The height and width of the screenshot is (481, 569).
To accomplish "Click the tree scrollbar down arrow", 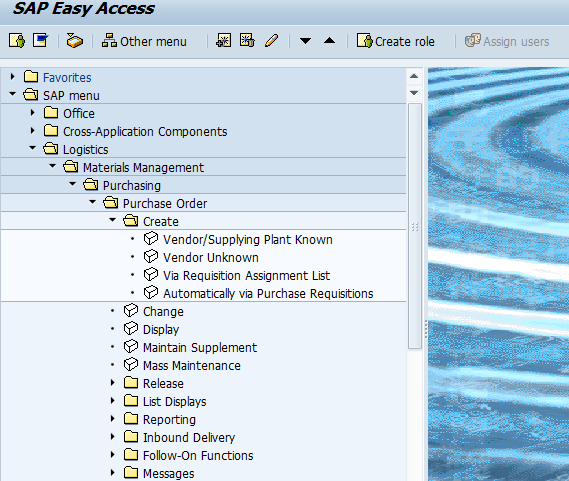I will pos(414,93).
